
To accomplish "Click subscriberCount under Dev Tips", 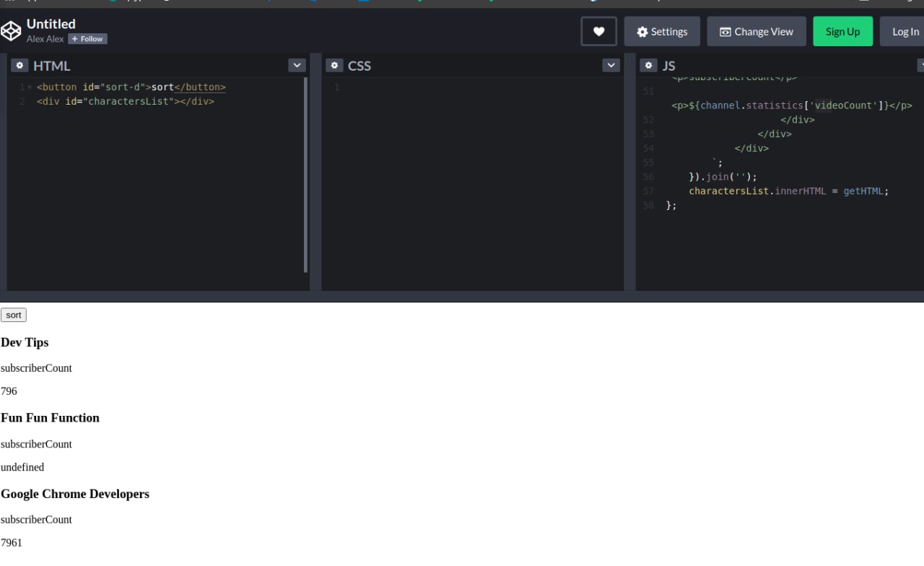I will 36,368.
